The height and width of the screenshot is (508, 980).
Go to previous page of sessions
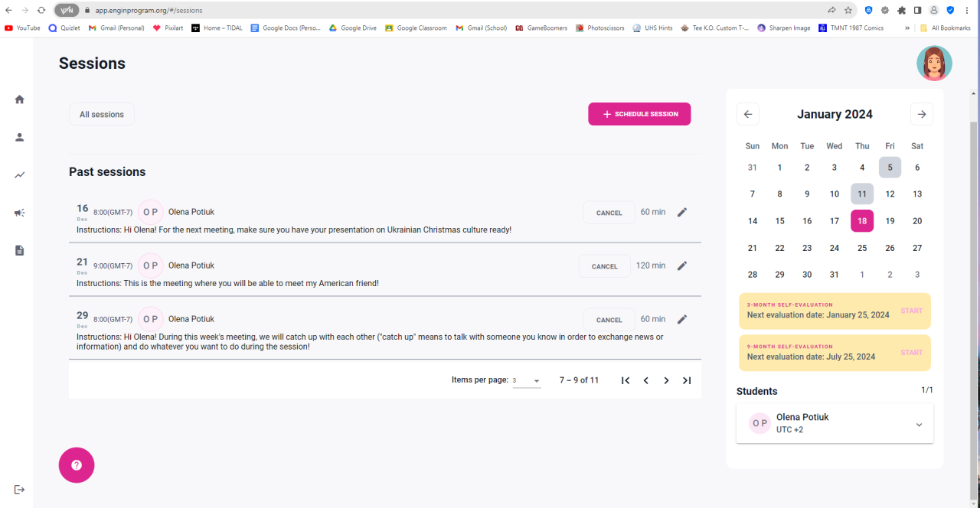[x=646, y=380]
